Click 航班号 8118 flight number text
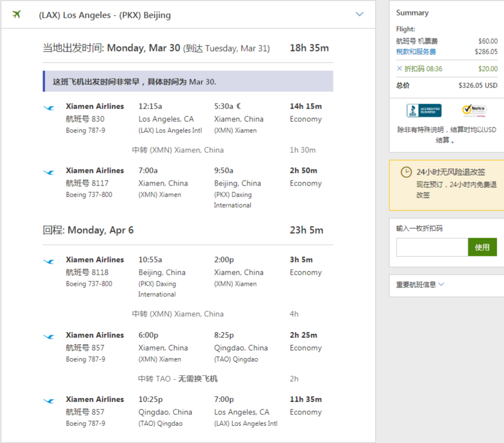The width and height of the screenshot is (504, 443). point(87,272)
